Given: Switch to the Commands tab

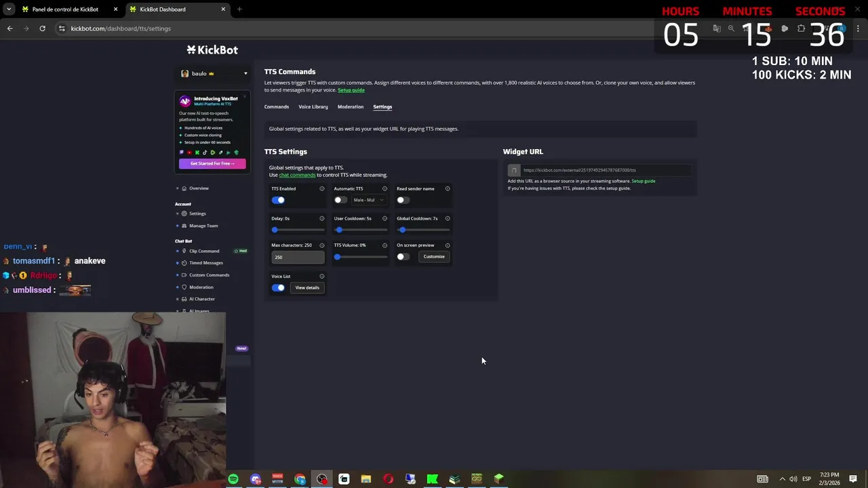Looking at the screenshot, I should point(277,106).
